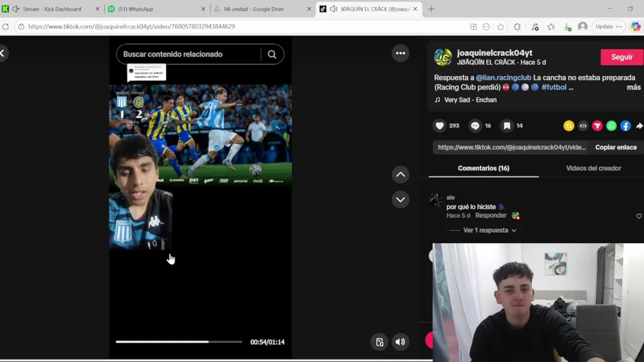The image size is (644, 362).
Task: Mute video with speaker icon
Action: point(400,342)
